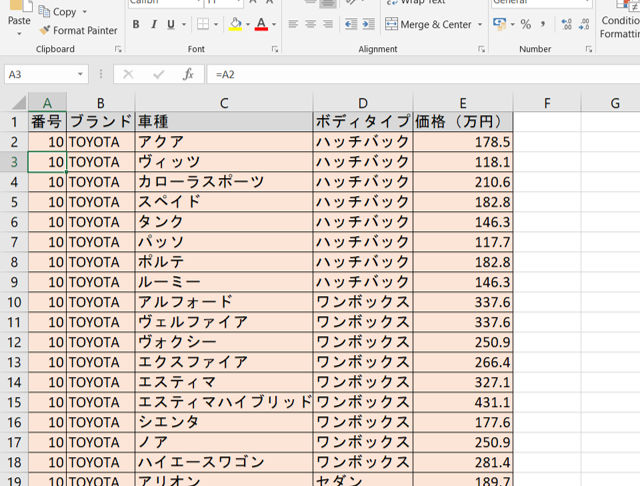Select row 10 header
The width and height of the screenshot is (640, 486).
pos(14,302)
